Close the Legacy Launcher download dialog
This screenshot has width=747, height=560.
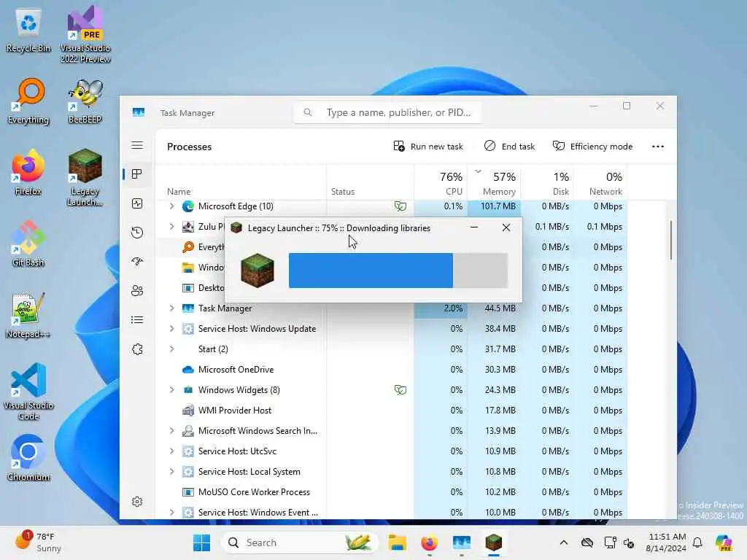point(506,227)
